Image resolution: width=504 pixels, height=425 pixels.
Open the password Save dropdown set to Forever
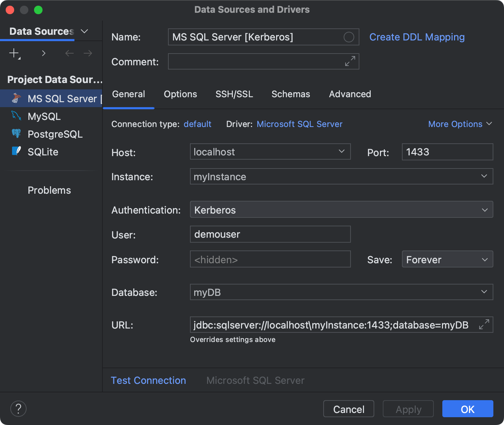click(484, 259)
